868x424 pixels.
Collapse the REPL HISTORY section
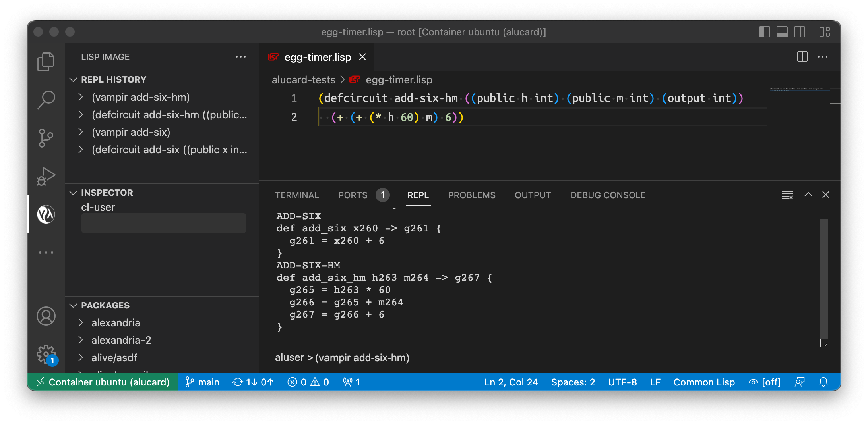pyautogui.click(x=73, y=79)
